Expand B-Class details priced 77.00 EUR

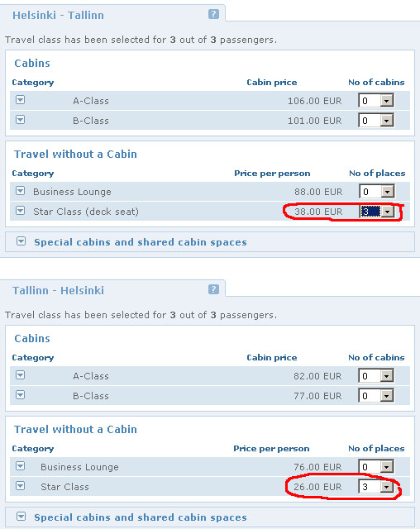click(21, 395)
